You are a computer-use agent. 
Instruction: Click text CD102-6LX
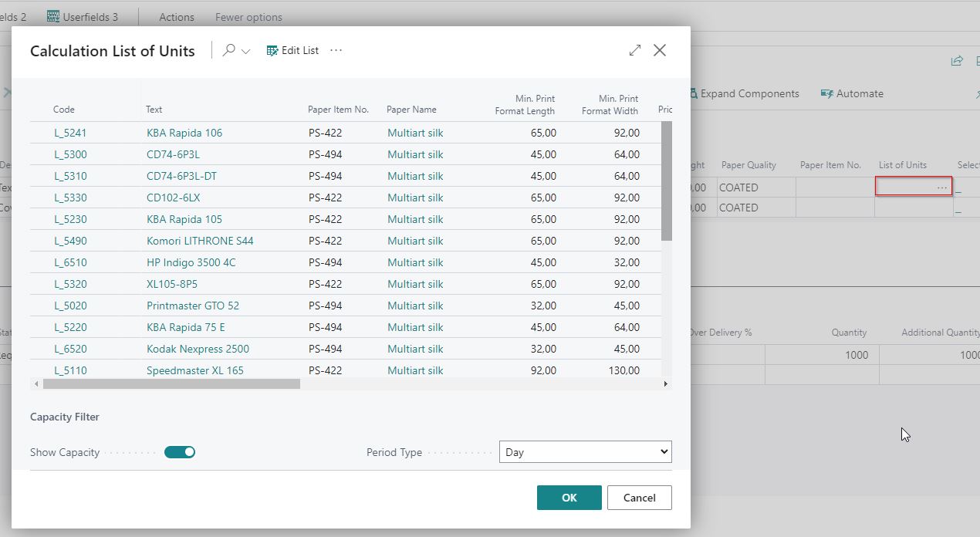(174, 198)
